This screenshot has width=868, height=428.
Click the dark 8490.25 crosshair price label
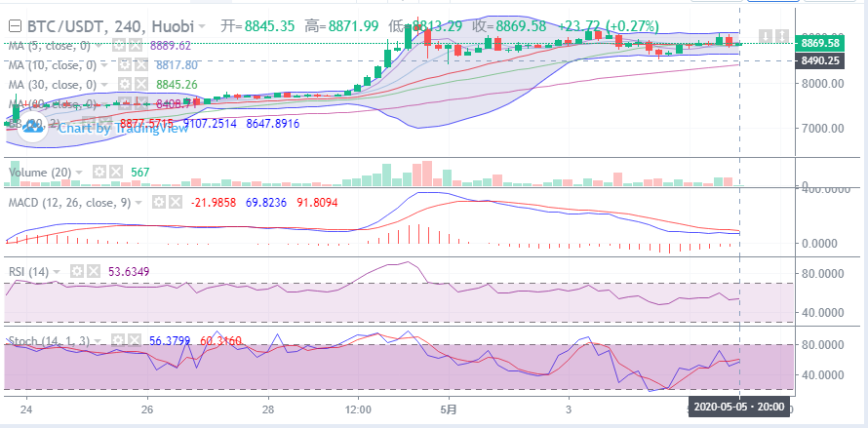pyautogui.click(x=818, y=60)
